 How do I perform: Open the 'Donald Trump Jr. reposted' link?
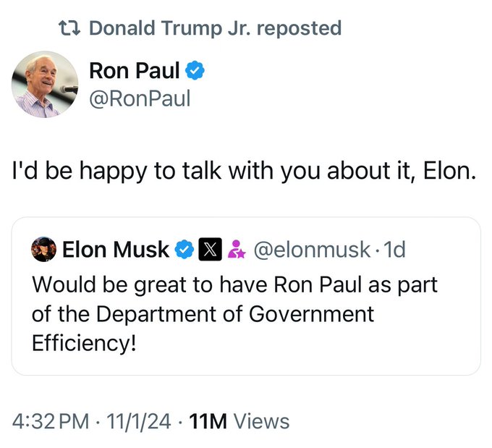click(x=214, y=29)
